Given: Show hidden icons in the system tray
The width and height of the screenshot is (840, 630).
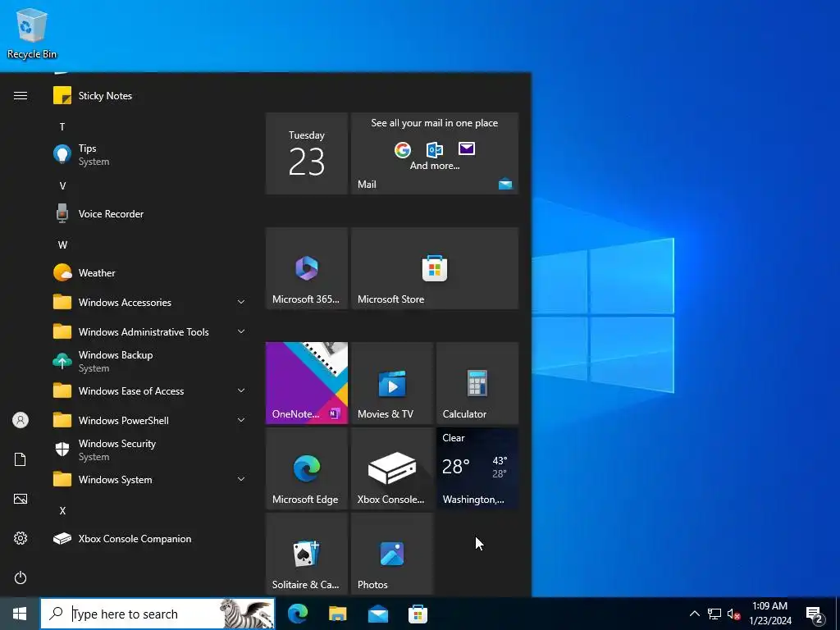Looking at the screenshot, I should [x=694, y=614].
